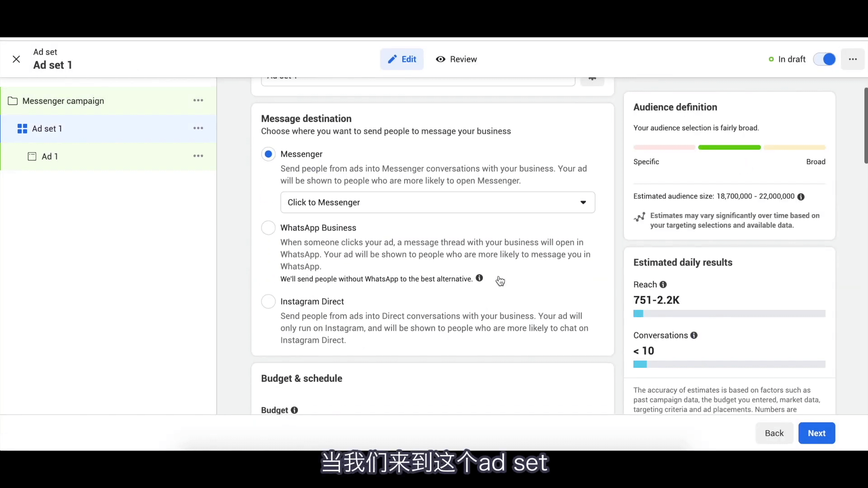Click the Ad 1 page icon
Viewport: 868px width, 488px height.
click(32, 156)
